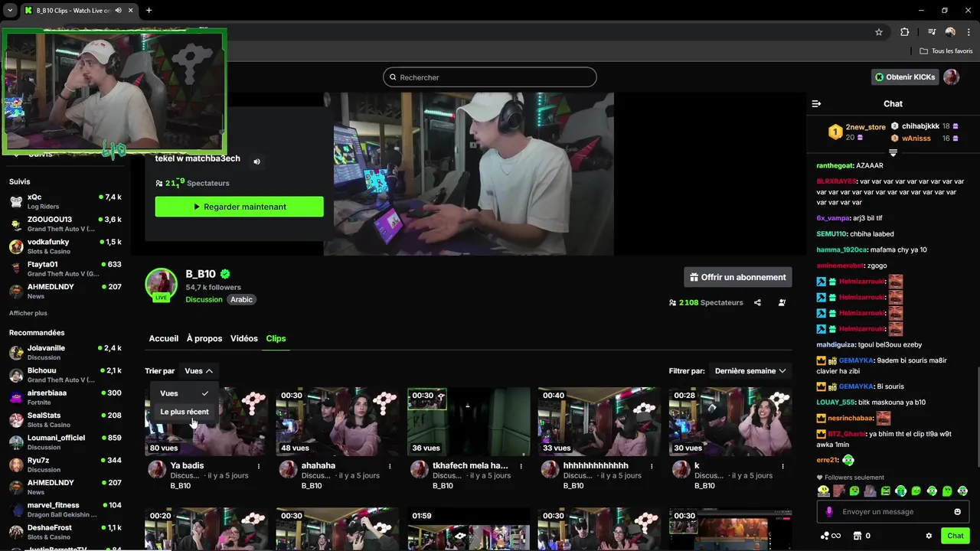980x551 pixels.
Task: Click the Envoyer un message input
Action: click(x=893, y=512)
